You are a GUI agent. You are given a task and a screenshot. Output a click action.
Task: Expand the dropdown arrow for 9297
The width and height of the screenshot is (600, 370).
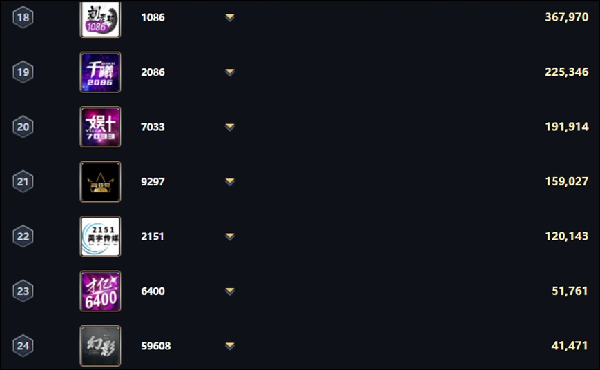pos(230,181)
